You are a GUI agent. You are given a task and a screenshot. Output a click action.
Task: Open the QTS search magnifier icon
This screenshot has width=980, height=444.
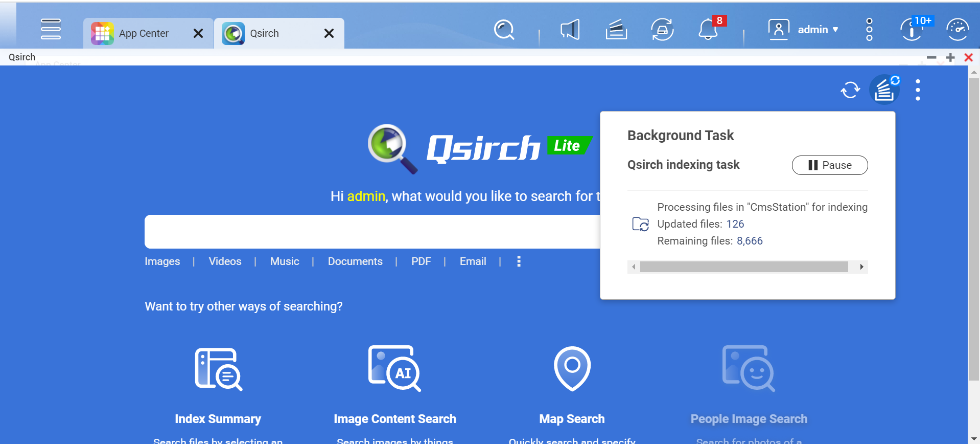504,30
